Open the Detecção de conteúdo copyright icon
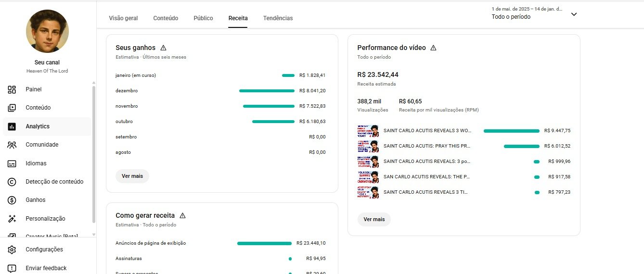Image resolution: width=644 pixels, height=274 pixels. [12, 182]
